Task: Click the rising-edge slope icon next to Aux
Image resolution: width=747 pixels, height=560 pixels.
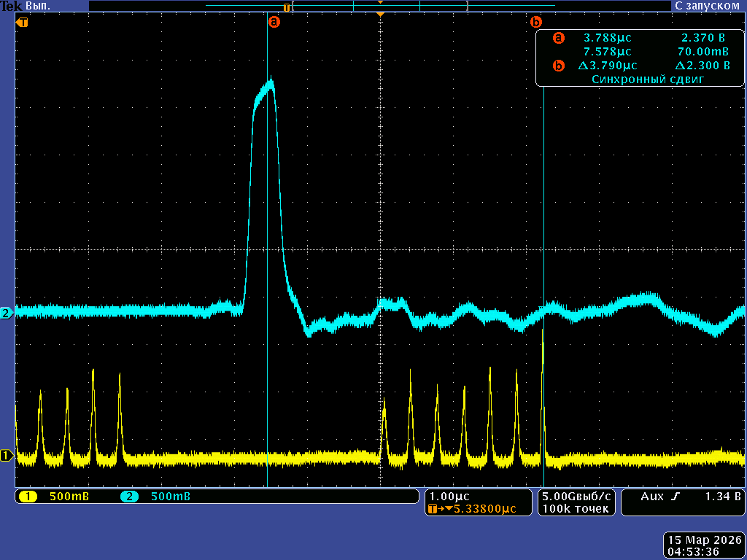Action: pos(675,497)
